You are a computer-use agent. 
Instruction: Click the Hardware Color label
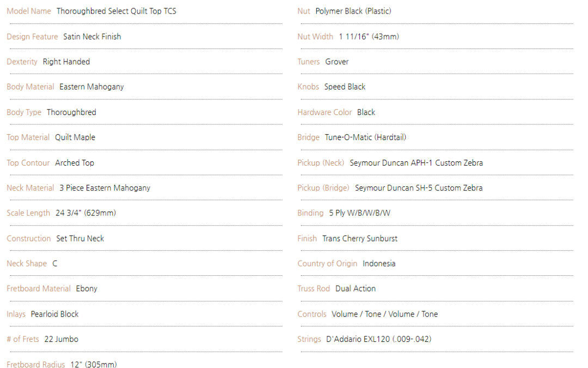coord(324,112)
